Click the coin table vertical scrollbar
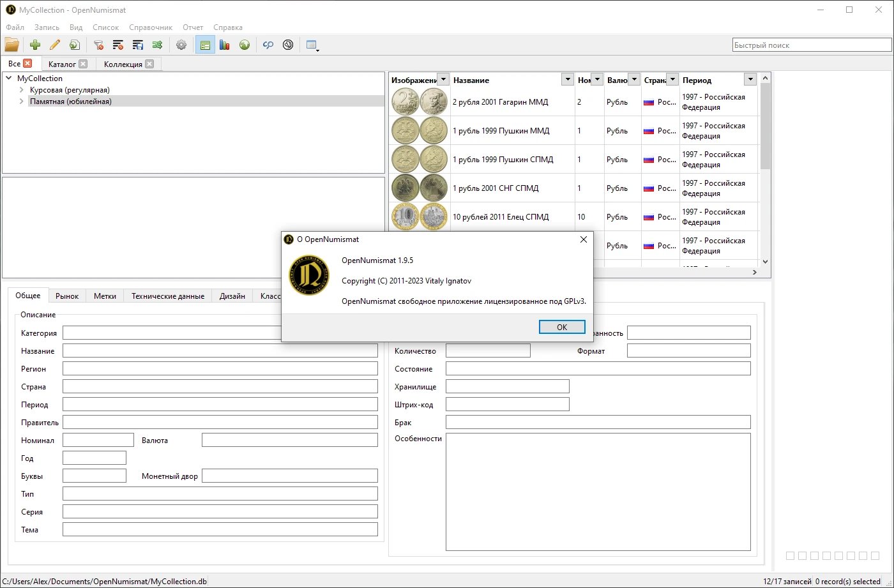The height and width of the screenshot is (588, 894). pyautogui.click(x=766, y=169)
